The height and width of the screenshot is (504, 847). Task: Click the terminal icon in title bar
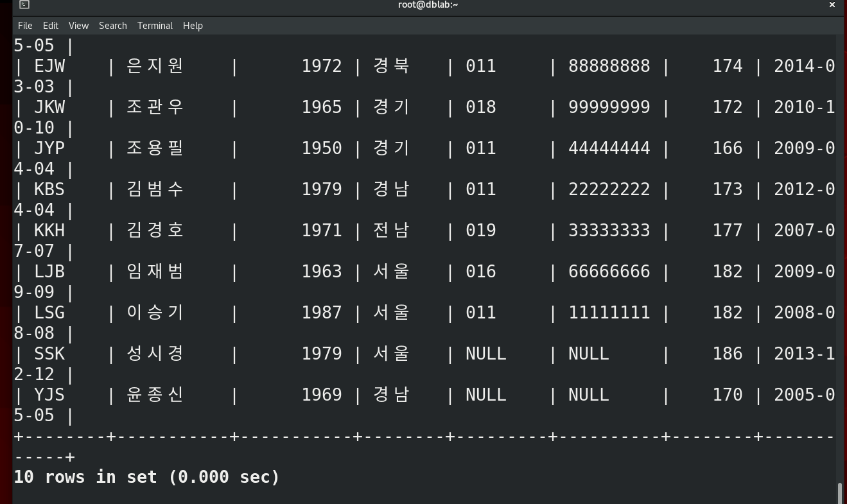coord(24,4)
